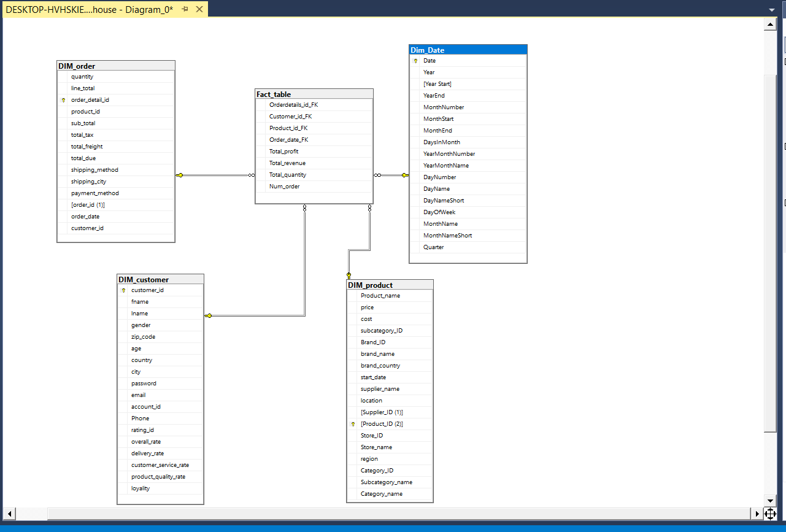Click the primary key icon beside order_detail_id

(x=63, y=99)
